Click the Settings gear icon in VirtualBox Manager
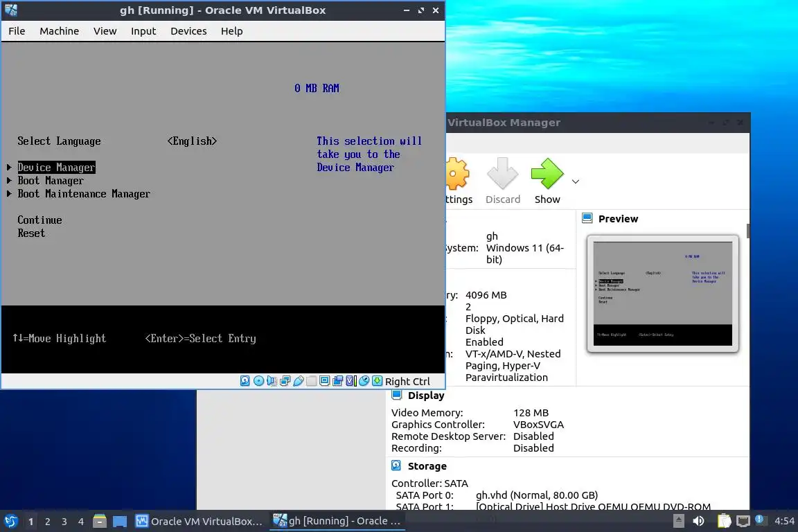Image resolution: width=798 pixels, height=532 pixels. 456,174
